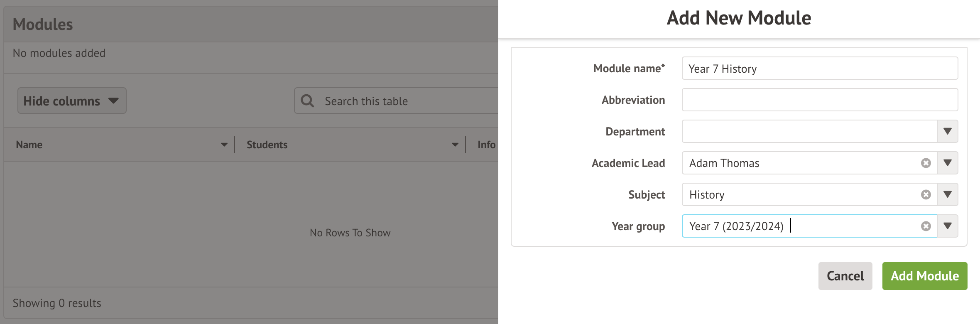Click the Info column header
The image size is (980, 324).
(x=486, y=145)
